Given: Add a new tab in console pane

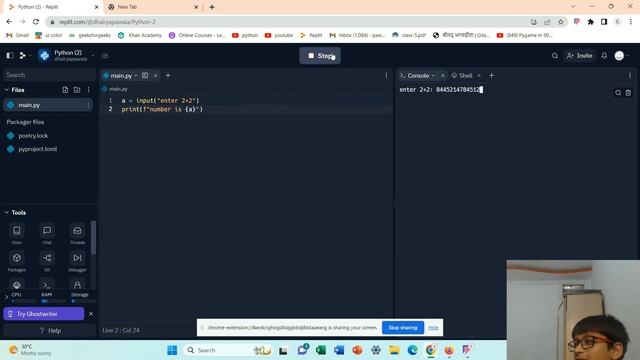Looking at the screenshot, I should (x=491, y=76).
